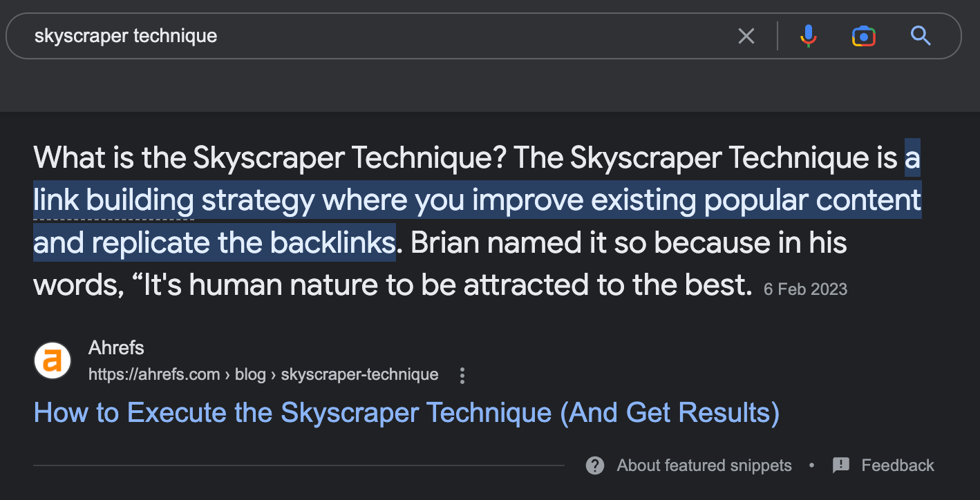Image resolution: width=980 pixels, height=500 pixels.
Task: Start a voice search with the microphone icon
Action: tap(808, 36)
